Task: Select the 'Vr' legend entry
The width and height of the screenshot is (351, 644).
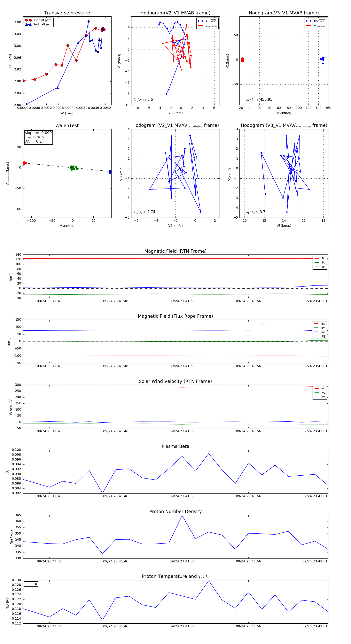Action: (320, 389)
